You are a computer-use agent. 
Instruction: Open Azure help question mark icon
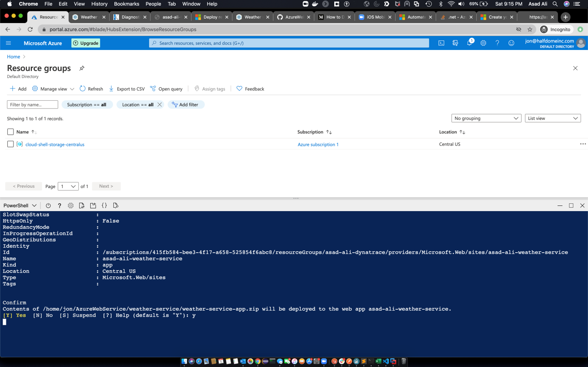pyautogui.click(x=497, y=43)
